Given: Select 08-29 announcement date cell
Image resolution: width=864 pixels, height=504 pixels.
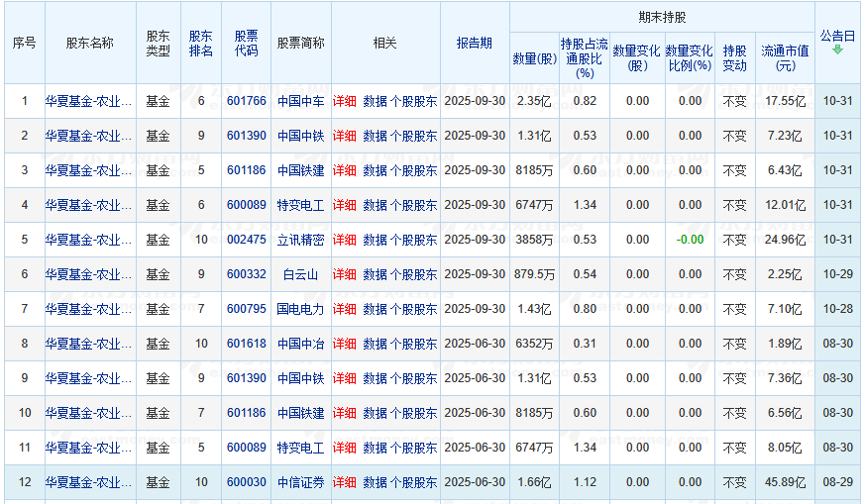Looking at the screenshot, I should click(837, 482).
